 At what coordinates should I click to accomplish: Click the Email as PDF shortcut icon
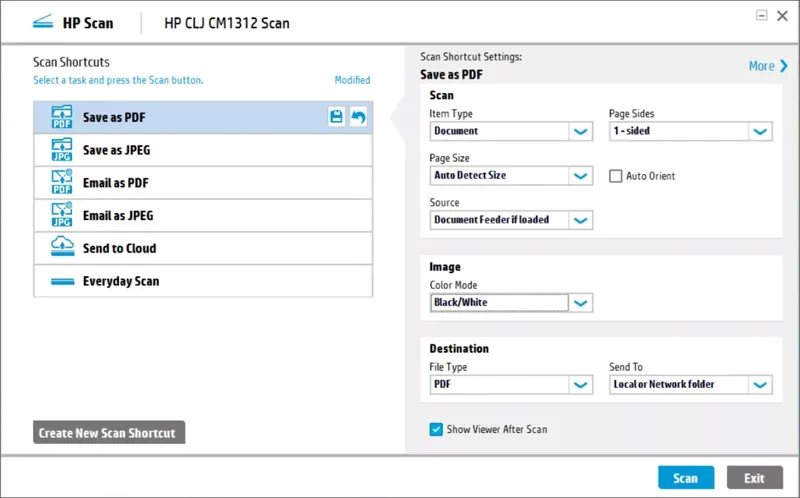click(x=62, y=183)
